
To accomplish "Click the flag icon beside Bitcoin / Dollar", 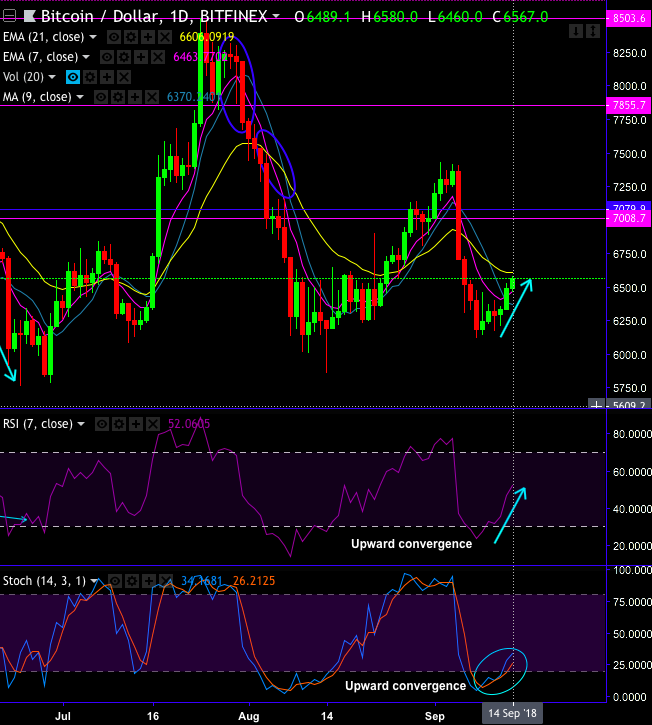I will pos(29,16).
